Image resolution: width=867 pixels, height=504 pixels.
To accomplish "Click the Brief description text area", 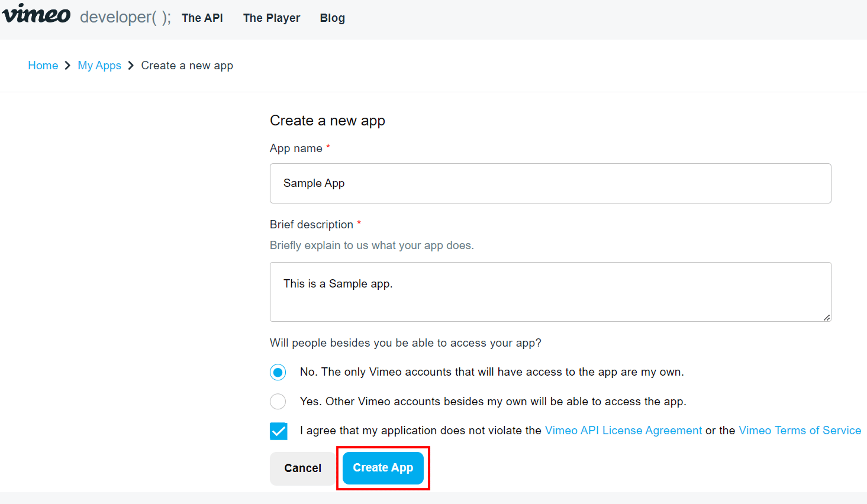I will point(550,292).
